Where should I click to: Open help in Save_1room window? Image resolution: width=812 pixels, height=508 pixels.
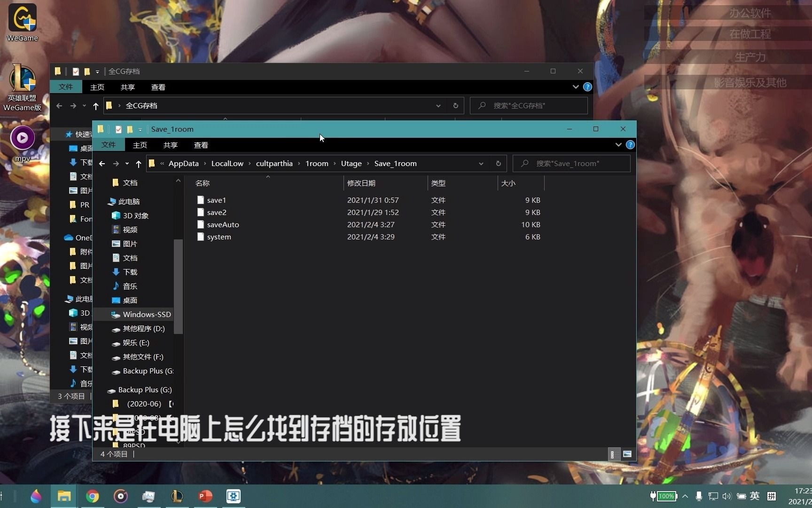[x=630, y=145]
